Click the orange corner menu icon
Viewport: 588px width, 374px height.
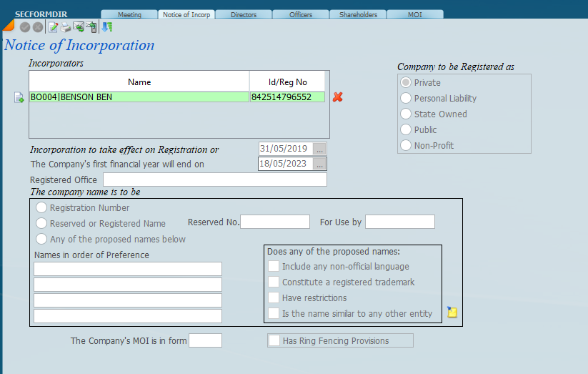pos(8,26)
